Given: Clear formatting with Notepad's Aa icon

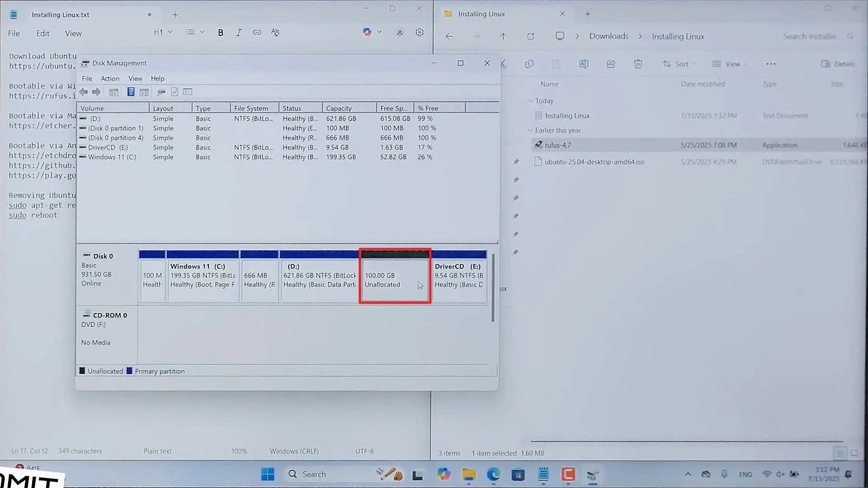Looking at the screenshot, I should pos(275,33).
